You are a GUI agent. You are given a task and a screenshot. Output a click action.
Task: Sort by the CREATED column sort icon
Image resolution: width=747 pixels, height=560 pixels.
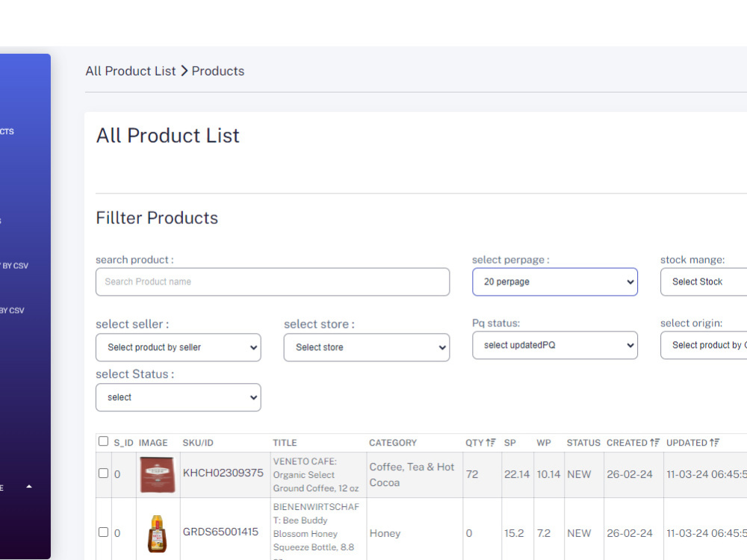(x=654, y=442)
